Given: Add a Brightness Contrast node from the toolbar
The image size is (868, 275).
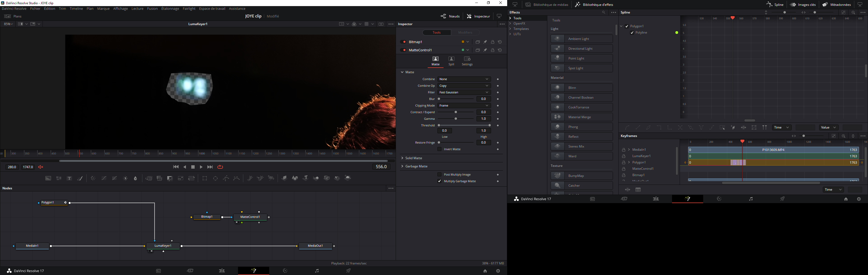Looking at the screenshot, I should [x=125, y=178].
